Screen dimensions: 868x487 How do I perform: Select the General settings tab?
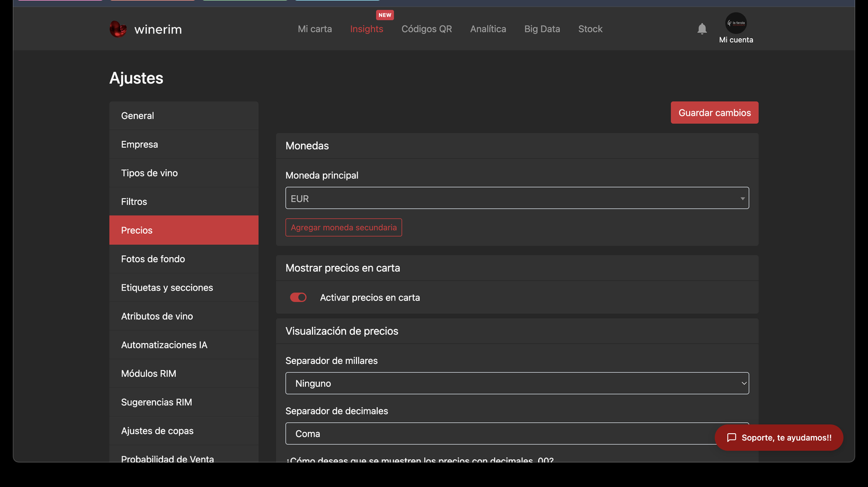point(184,116)
